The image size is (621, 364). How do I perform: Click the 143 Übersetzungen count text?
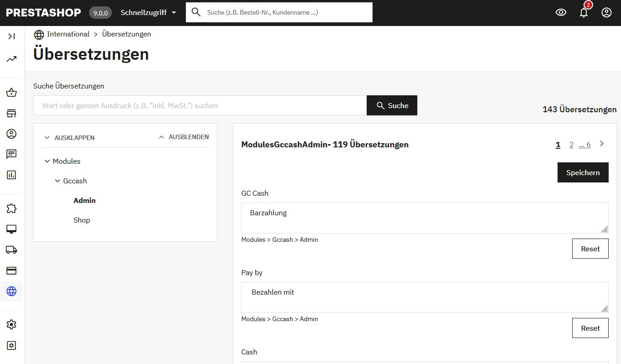click(579, 109)
